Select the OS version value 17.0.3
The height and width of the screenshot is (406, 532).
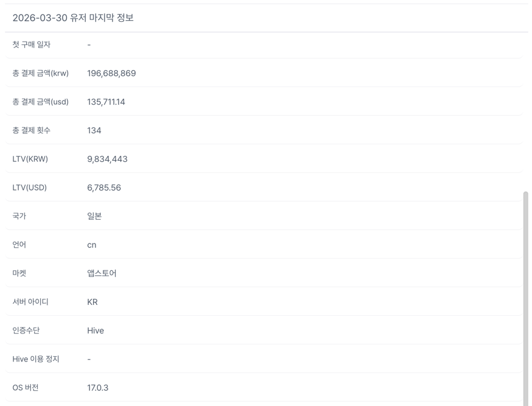(98, 388)
